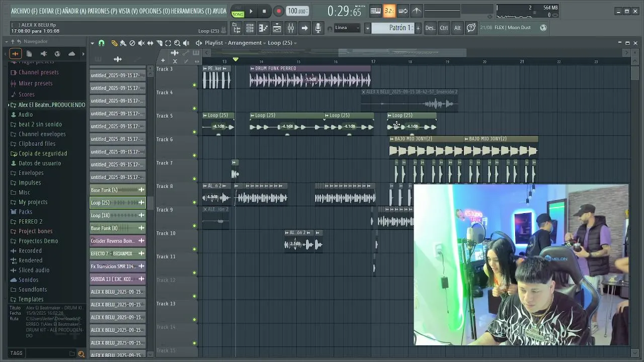Open the Línea snap dropdown
644x362 pixels.
pos(348,28)
